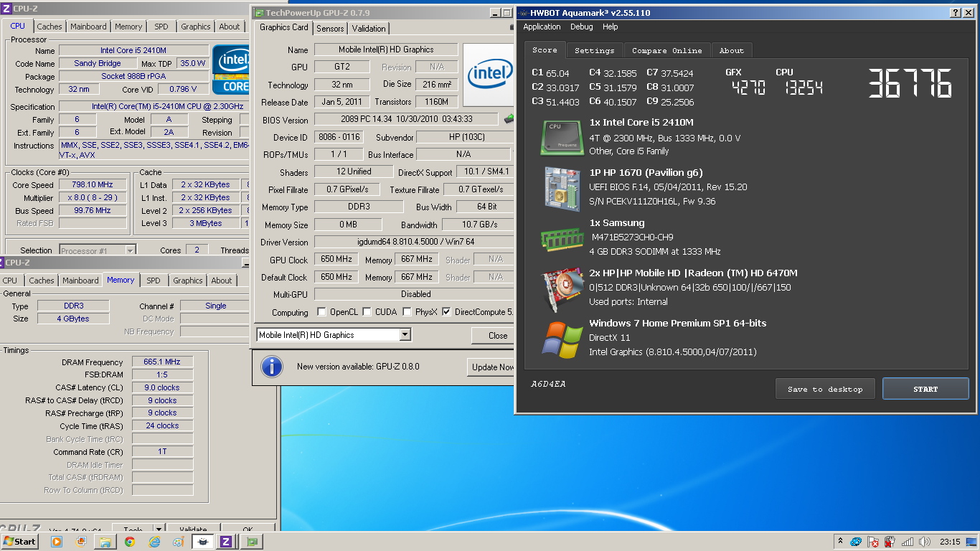Viewport: 980px width, 551px height.
Task: Click the taskbar clock showing 23:15
Action: (950, 542)
